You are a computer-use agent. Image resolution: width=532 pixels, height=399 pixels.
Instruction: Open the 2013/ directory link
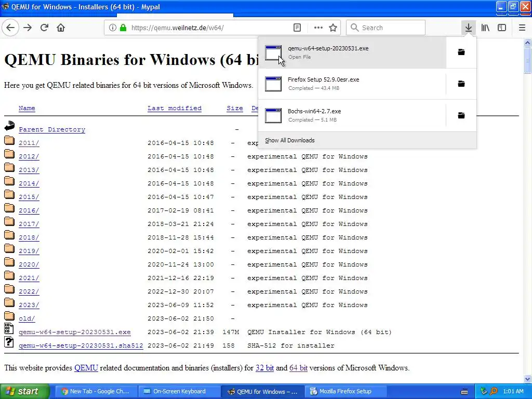click(x=29, y=170)
